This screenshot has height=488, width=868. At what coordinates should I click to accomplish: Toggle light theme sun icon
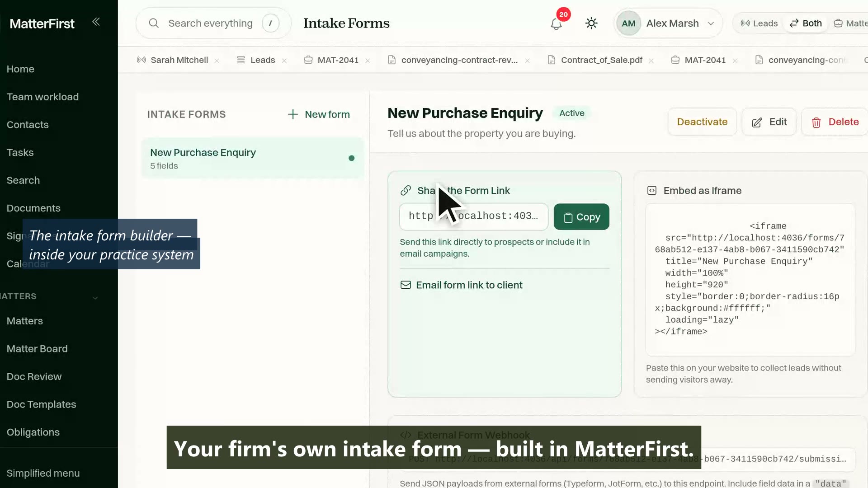pos(591,23)
